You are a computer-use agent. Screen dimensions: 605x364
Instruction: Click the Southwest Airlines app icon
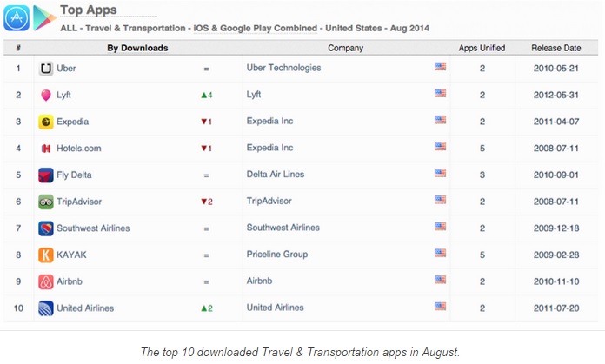pos(46,228)
